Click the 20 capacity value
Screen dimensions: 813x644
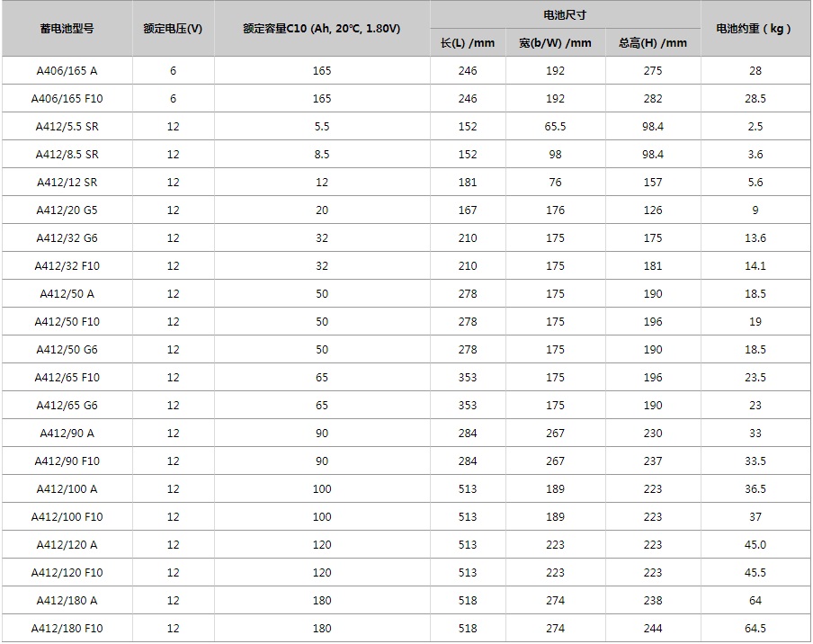click(x=321, y=210)
